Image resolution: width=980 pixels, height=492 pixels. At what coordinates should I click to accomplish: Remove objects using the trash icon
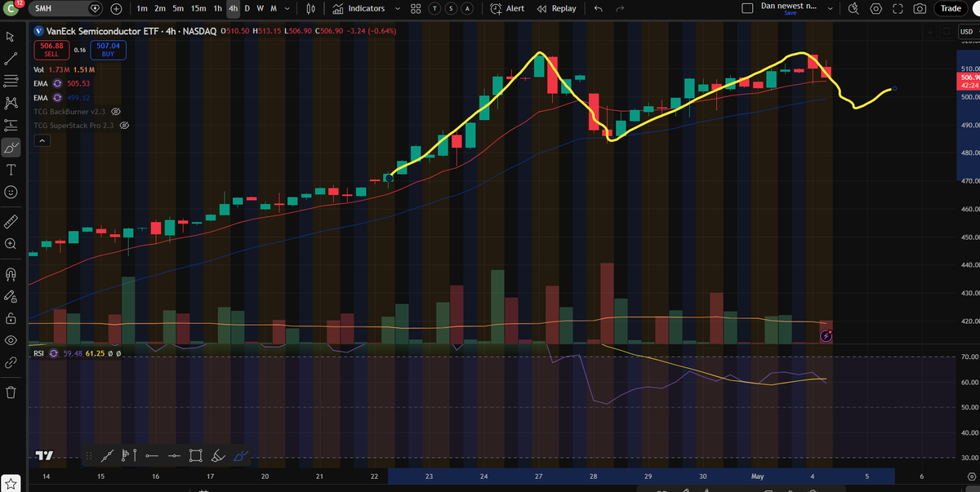(x=11, y=392)
